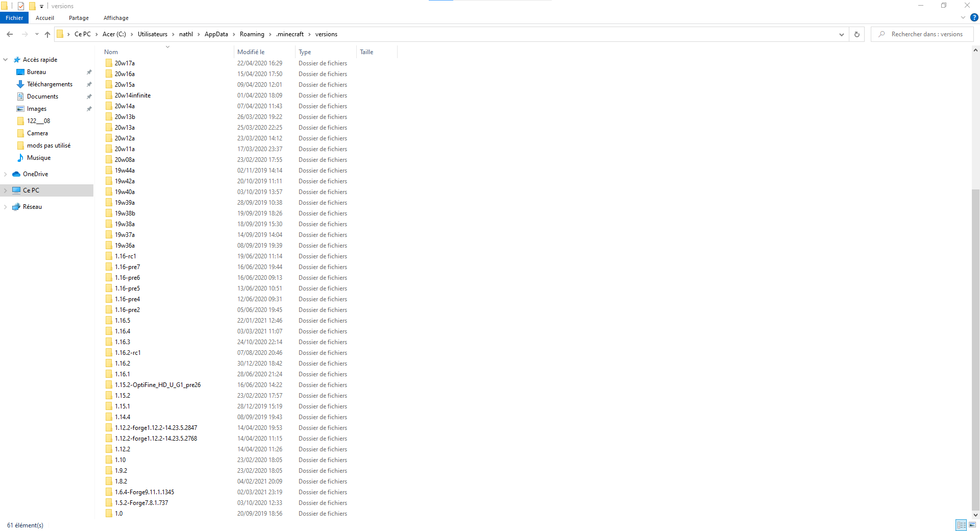Open the 1.16.5 version folder
Viewport: 980px width, 531px height.
[122, 321]
